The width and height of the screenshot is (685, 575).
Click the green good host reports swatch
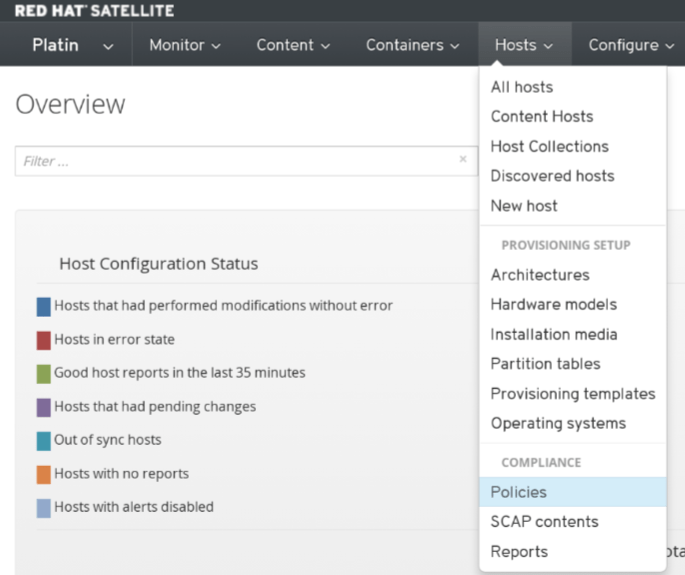(x=44, y=373)
